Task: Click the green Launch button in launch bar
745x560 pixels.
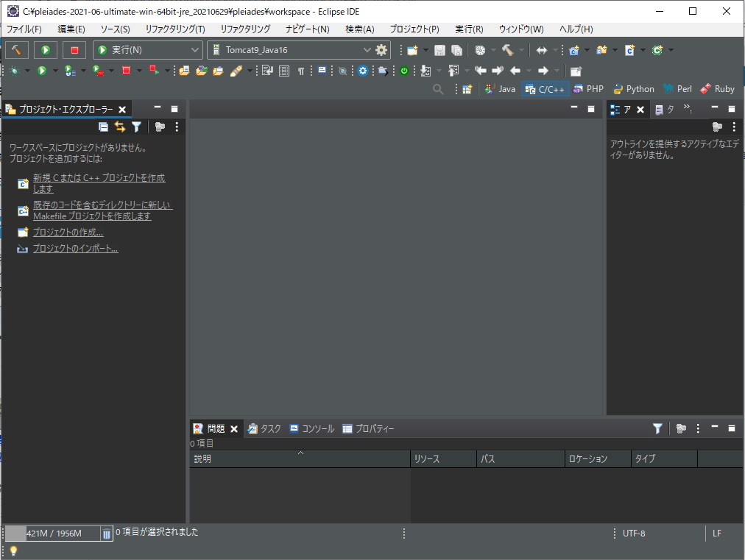Action: pyautogui.click(x=46, y=50)
